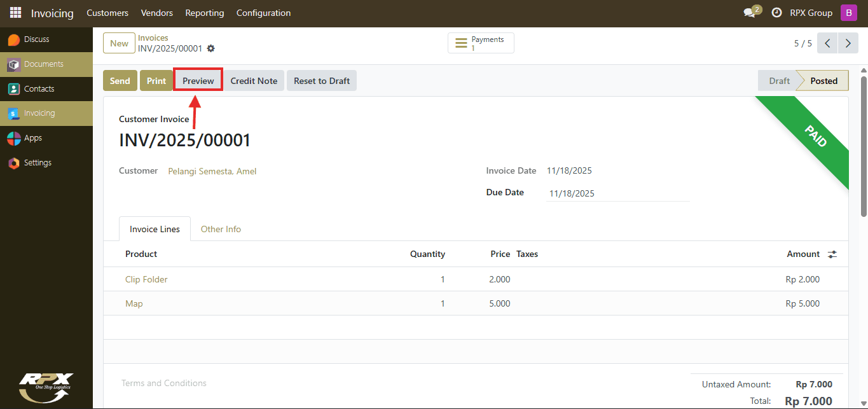The height and width of the screenshot is (409, 868).
Task: Switch company via RPX Group
Action: (x=811, y=13)
